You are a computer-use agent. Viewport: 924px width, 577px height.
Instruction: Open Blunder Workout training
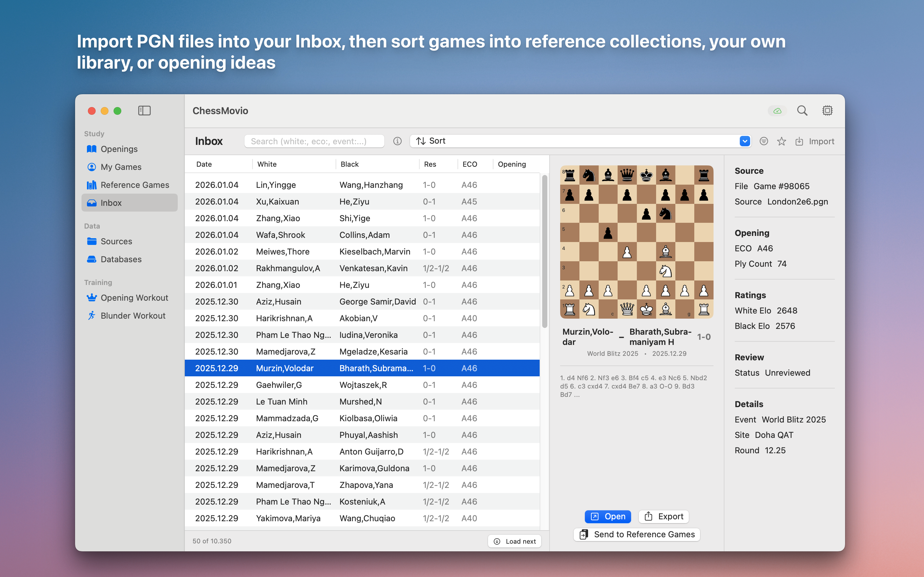click(133, 316)
